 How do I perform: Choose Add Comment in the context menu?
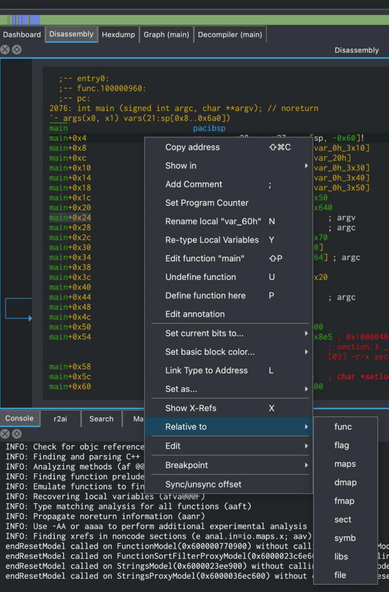228,184
